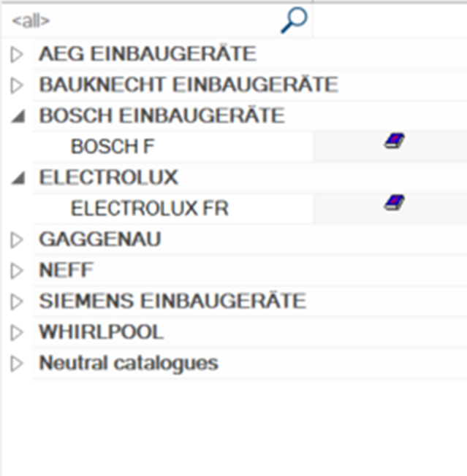The image size is (467, 476).
Task: Expand the GAGGENAU node arrow
Action: (x=17, y=240)
